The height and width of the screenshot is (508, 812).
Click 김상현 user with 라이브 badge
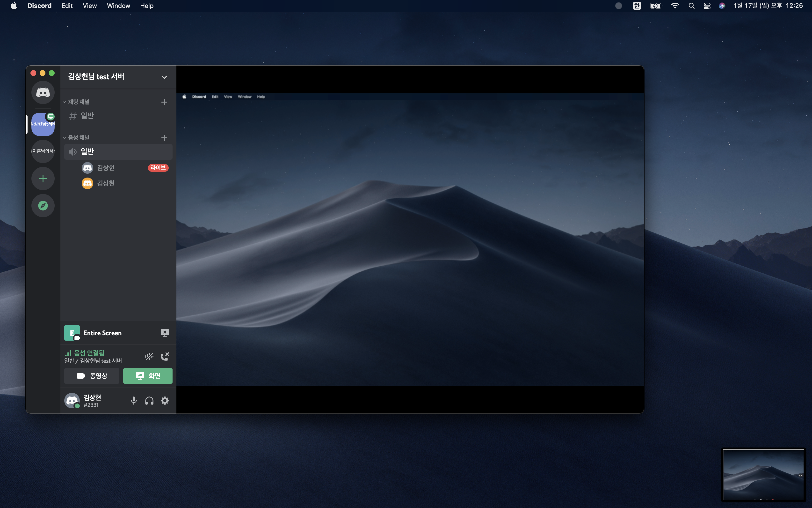click(x=125, y=168)
